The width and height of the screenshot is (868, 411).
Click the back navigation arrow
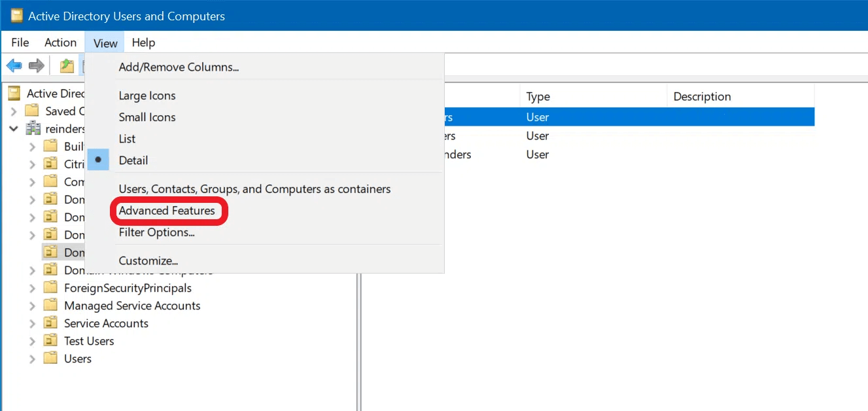14,65
